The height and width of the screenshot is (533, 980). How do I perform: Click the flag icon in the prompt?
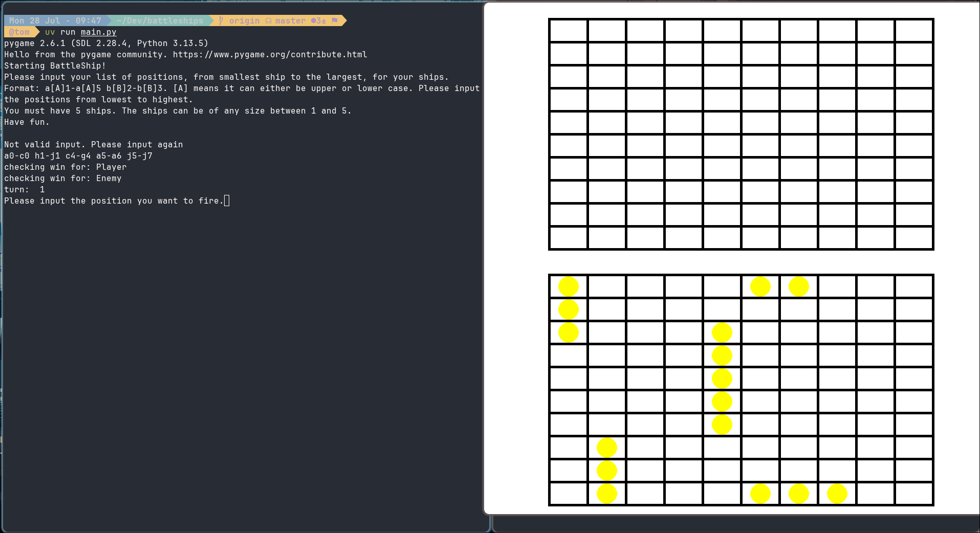pyautogui.click(x=335, y=20)
